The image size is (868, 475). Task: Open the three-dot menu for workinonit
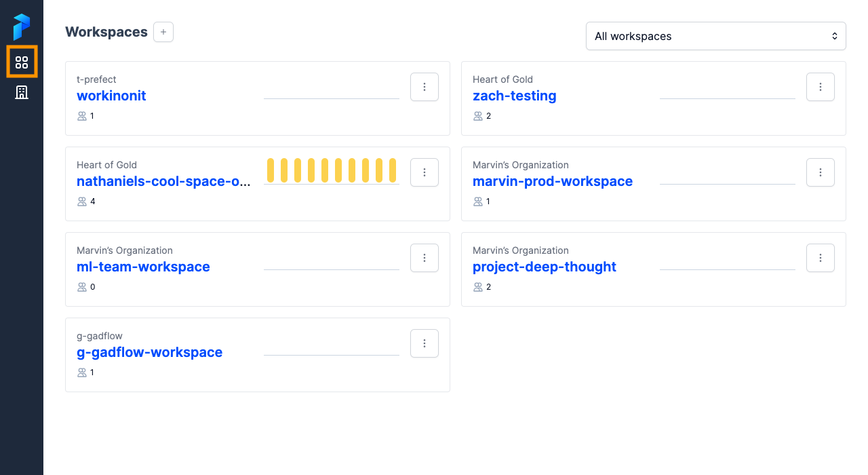425,87
